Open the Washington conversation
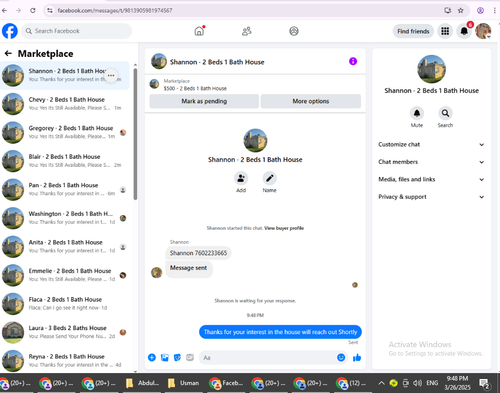This screenshot has height=393, width=500. [x=65, y=218]
